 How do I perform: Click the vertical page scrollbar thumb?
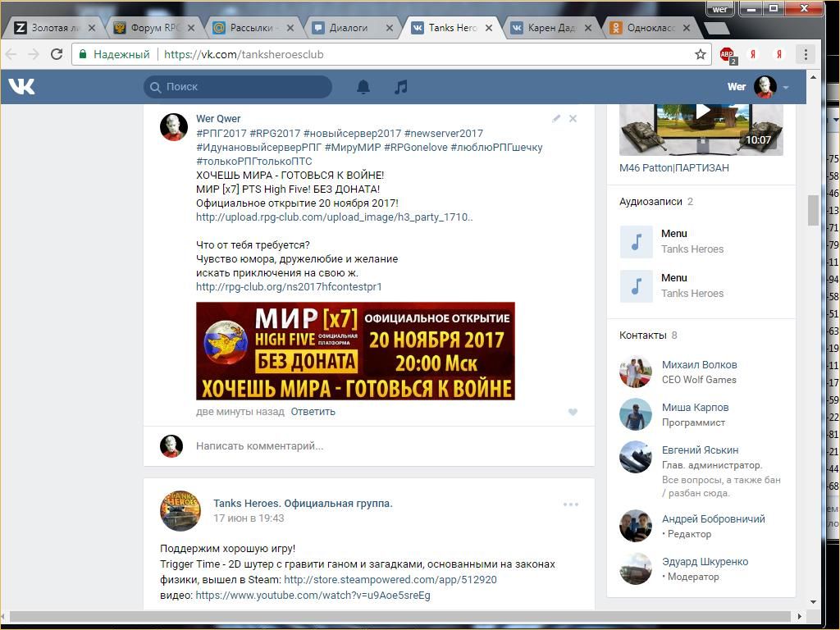(x=813, y=210)
